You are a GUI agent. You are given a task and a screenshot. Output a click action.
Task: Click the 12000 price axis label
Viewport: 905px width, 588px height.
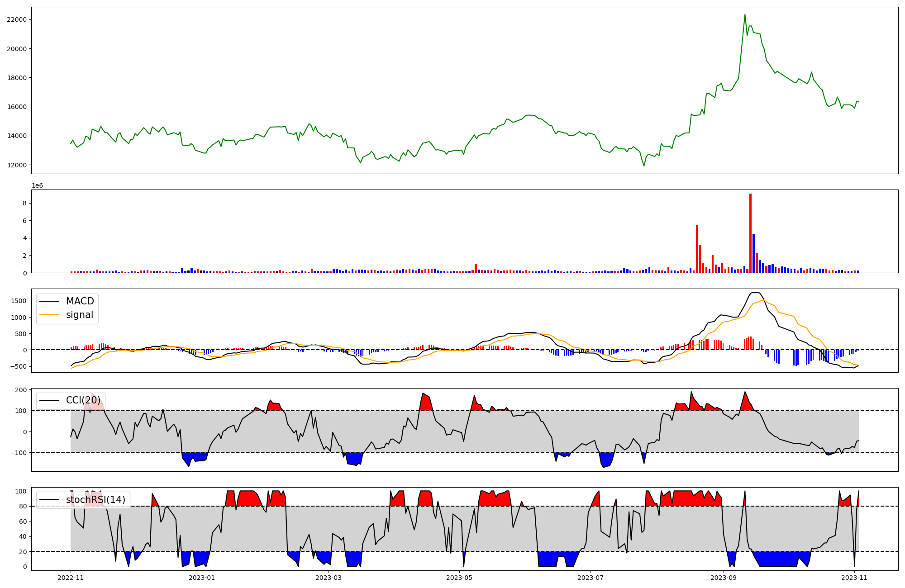(x=17, y=165)
